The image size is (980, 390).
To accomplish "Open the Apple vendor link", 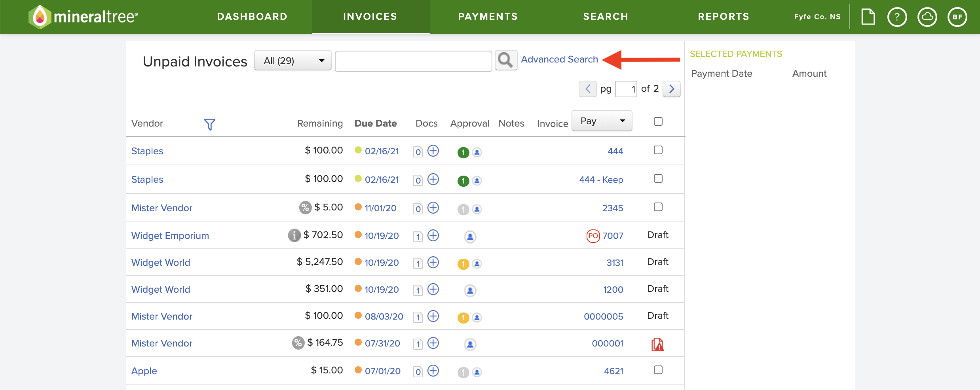I will coord(144,371).
